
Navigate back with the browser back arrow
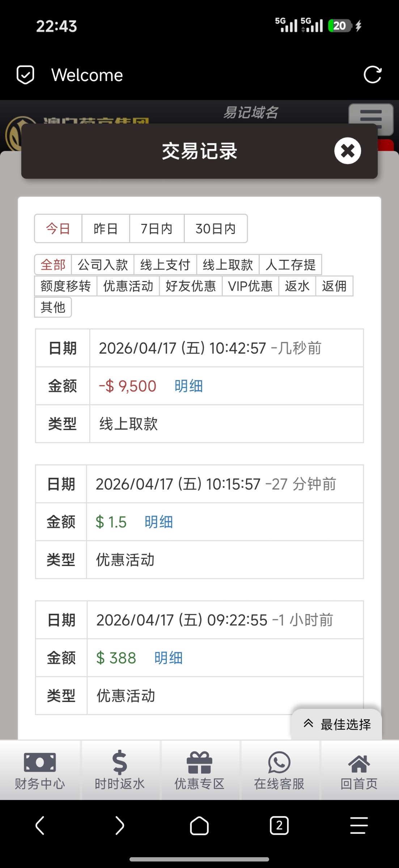tap(40, 826)
